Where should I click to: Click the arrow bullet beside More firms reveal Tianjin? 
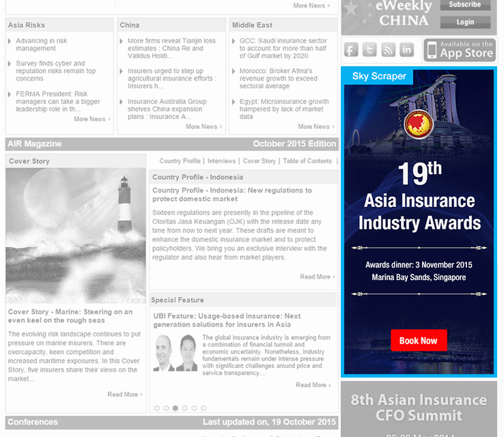pos(121,41)
